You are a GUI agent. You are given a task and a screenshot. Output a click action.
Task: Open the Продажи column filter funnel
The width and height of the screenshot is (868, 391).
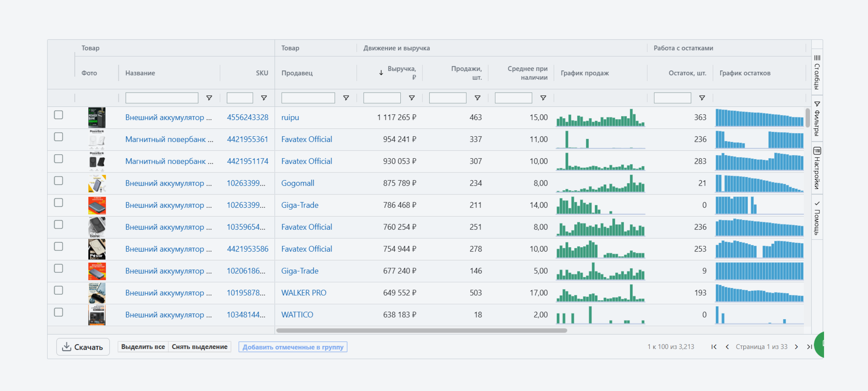tap(477, 98)
